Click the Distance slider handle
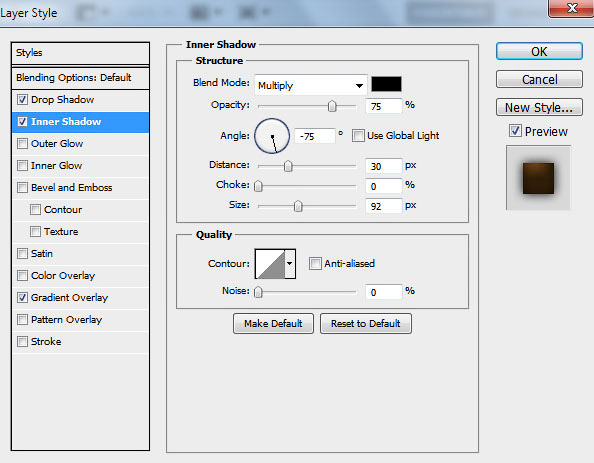This screenshot has width=594, height=463. click(x=288, y=166)
